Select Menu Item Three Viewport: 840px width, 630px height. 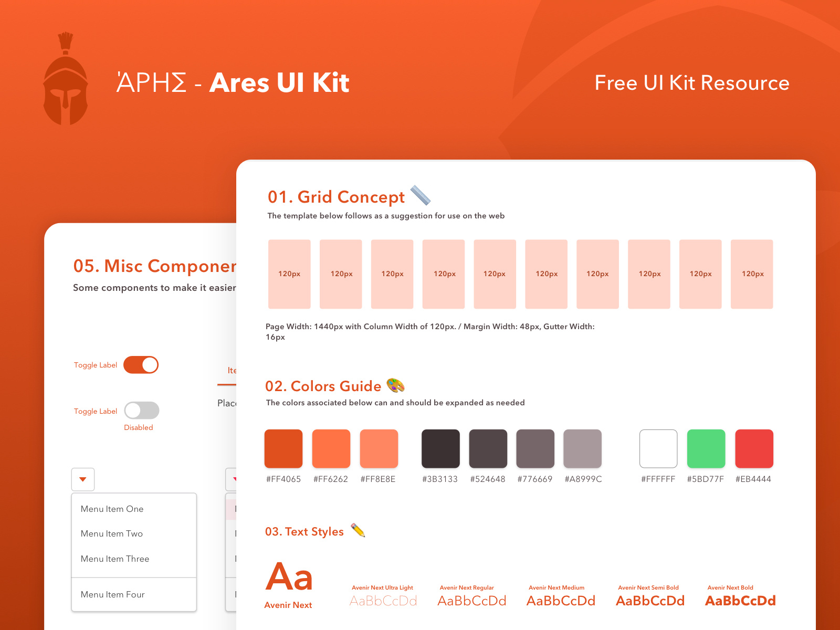coord(134,559)
